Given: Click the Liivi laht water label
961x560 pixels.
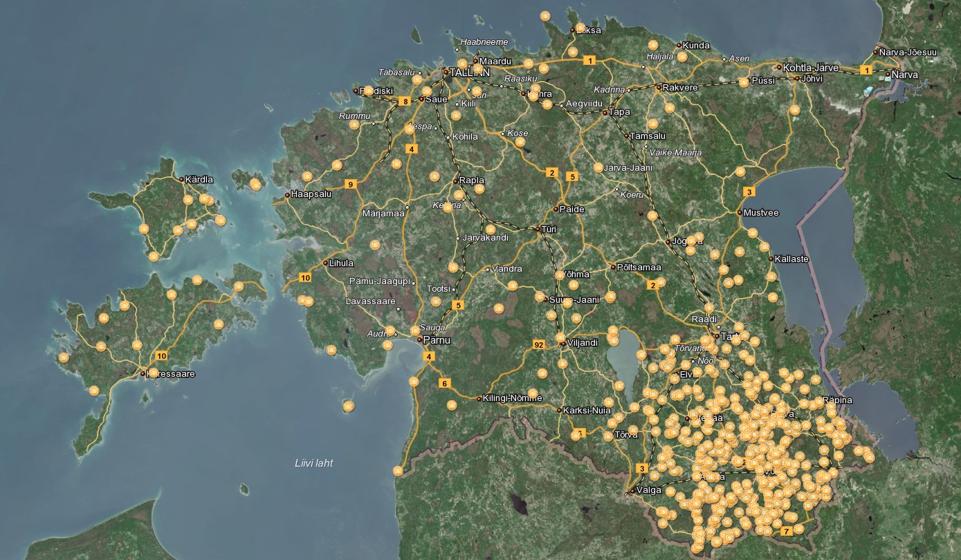Looking at the screenshot, I should pos(313,463).
